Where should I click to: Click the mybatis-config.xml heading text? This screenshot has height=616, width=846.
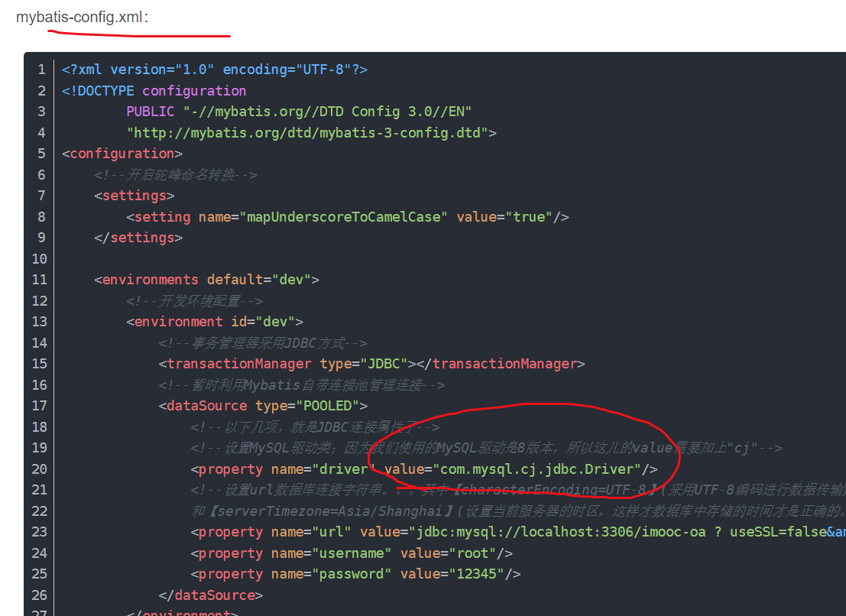82,18
